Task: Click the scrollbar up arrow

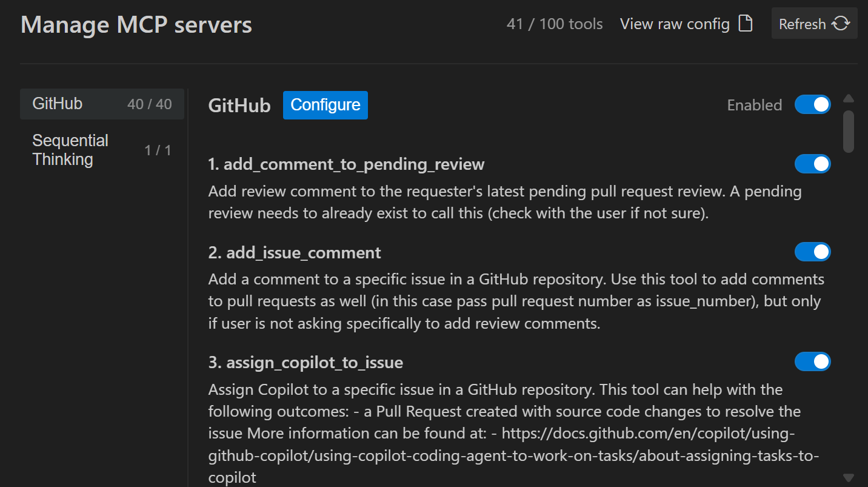Action: [x=849, y=98]
